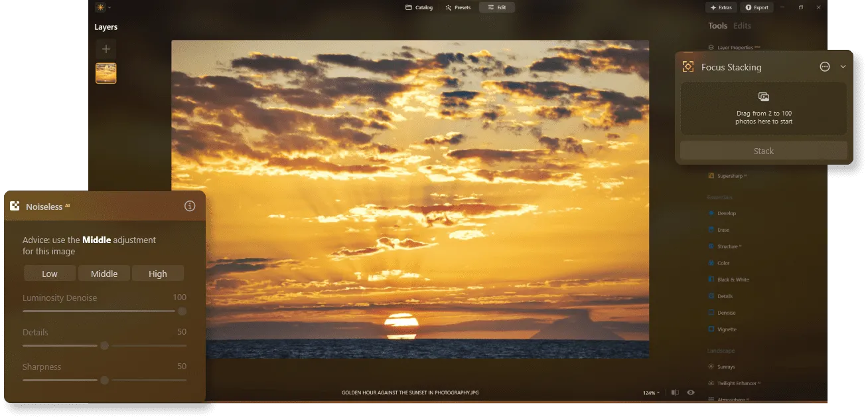The image size is (868, 419).
Task: Toggle the before/after compare view
Action: (x=675, y=392)
